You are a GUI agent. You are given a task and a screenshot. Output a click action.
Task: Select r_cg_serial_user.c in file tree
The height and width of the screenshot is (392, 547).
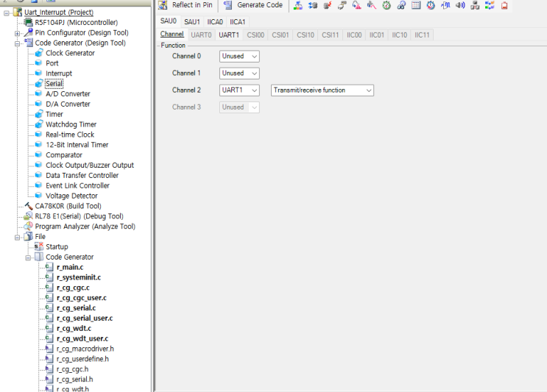point(84,318)
